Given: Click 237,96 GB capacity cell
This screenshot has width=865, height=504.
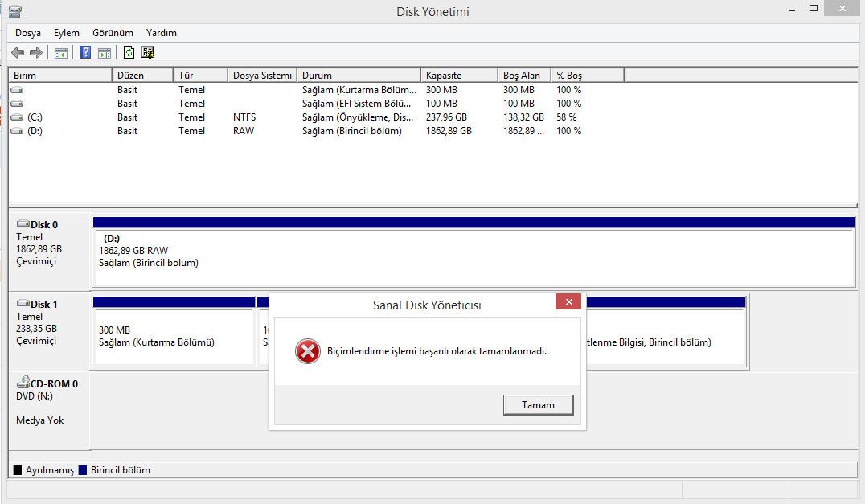Looking at the screenshot, I should coord(446,117).
